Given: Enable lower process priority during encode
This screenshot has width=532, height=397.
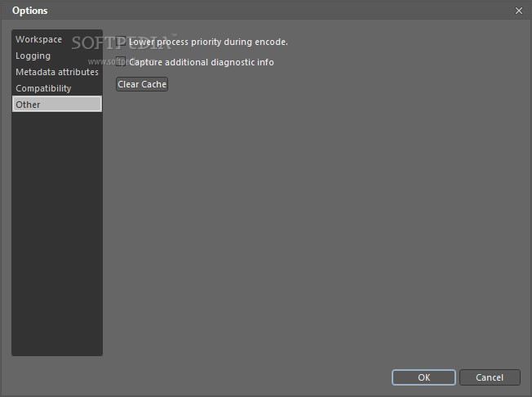Looking at the screenshot, I should (121, 42).
